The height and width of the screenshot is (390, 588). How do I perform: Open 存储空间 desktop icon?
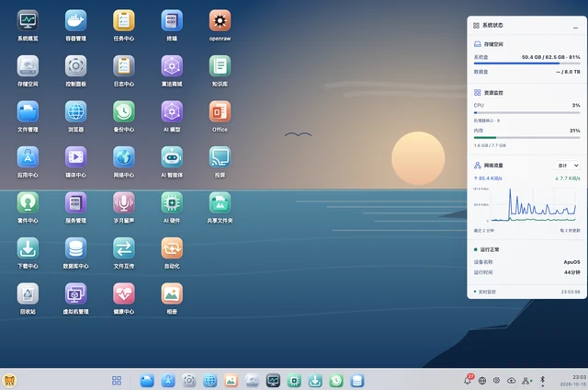click(x=28, y=66)
